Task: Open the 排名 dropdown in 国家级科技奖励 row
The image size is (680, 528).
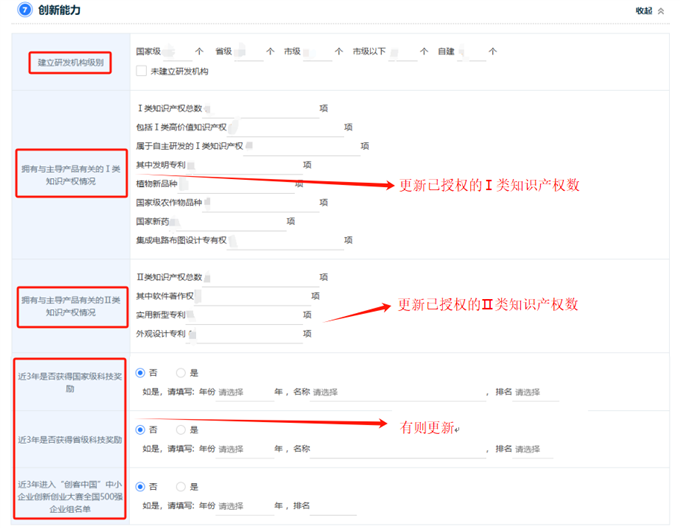Action: [536, 392]
